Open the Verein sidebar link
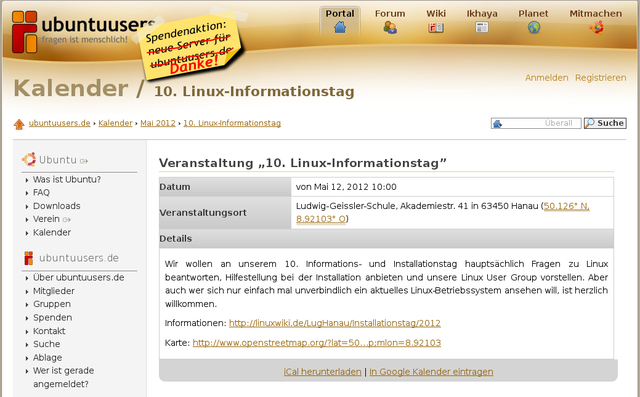 [46, 219]
